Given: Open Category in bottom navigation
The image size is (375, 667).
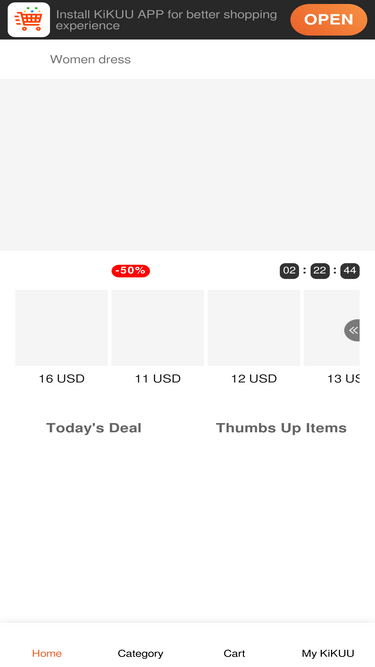Looking at the screenshot, I should coord(140,653).
